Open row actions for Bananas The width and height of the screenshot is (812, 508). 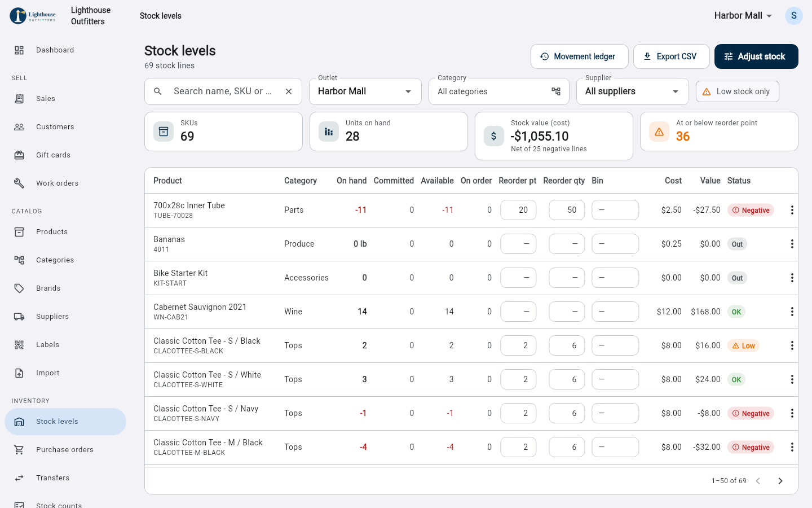click(x=792, y=244)
